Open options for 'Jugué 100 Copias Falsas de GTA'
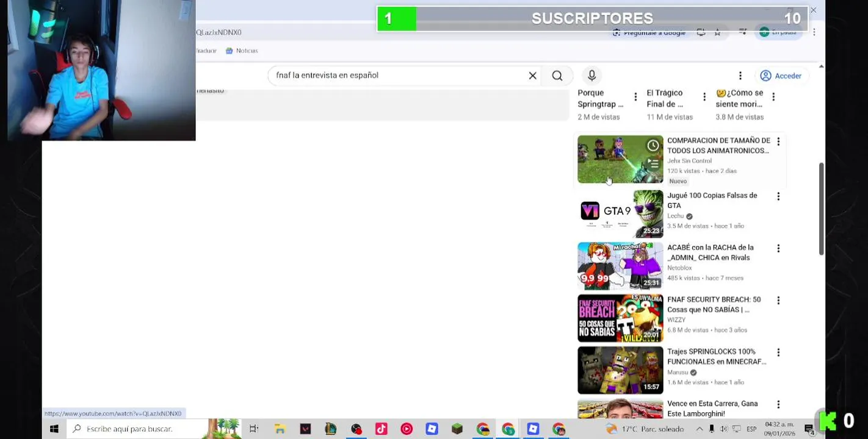This screenshot has height=439, width=868. point(778,196)
